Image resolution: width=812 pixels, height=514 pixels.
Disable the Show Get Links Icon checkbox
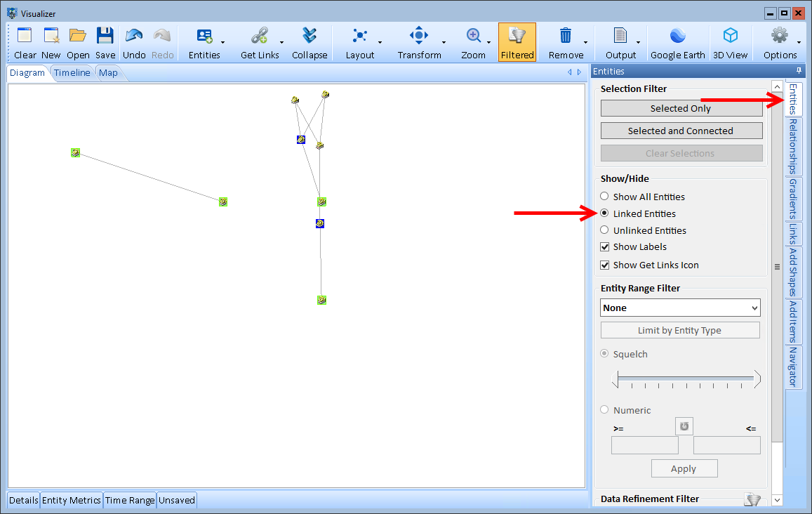(605, 265)
